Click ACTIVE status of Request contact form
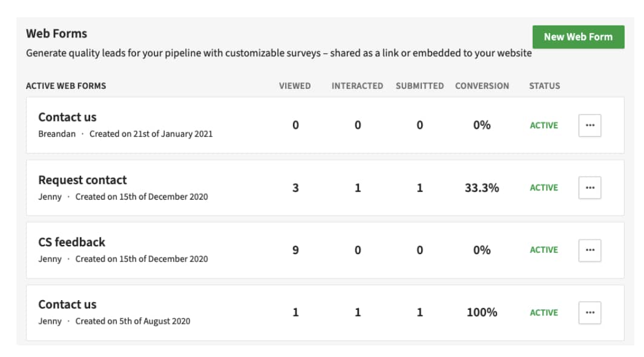 tap(544, 188)
